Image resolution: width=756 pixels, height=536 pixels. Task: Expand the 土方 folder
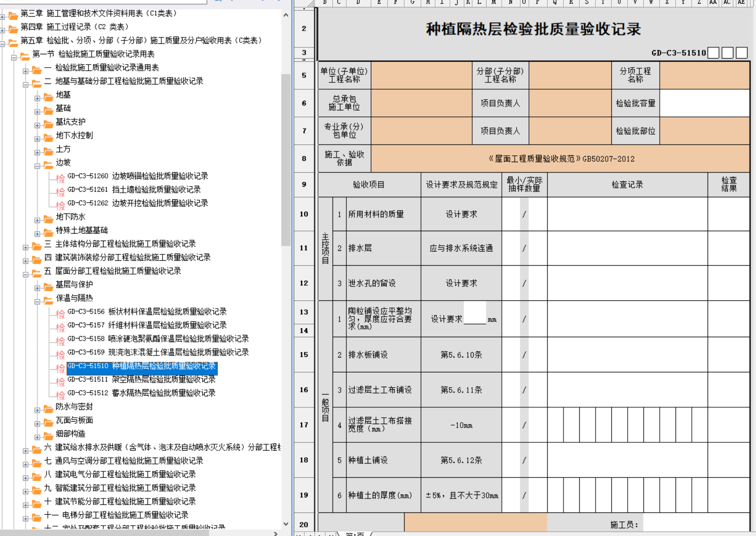(x=38, y=153)
